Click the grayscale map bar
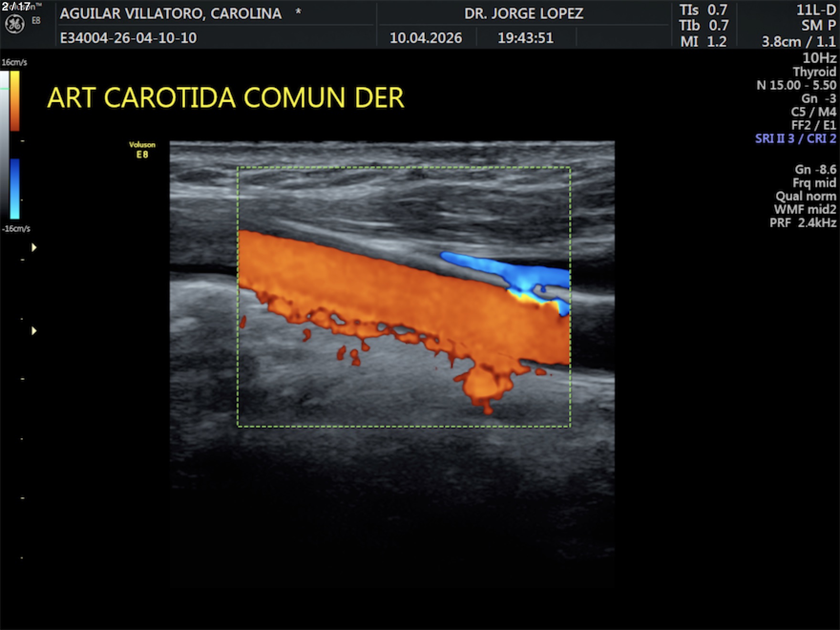The height and width of the screenshot is (630, 840). coord(4,143)
